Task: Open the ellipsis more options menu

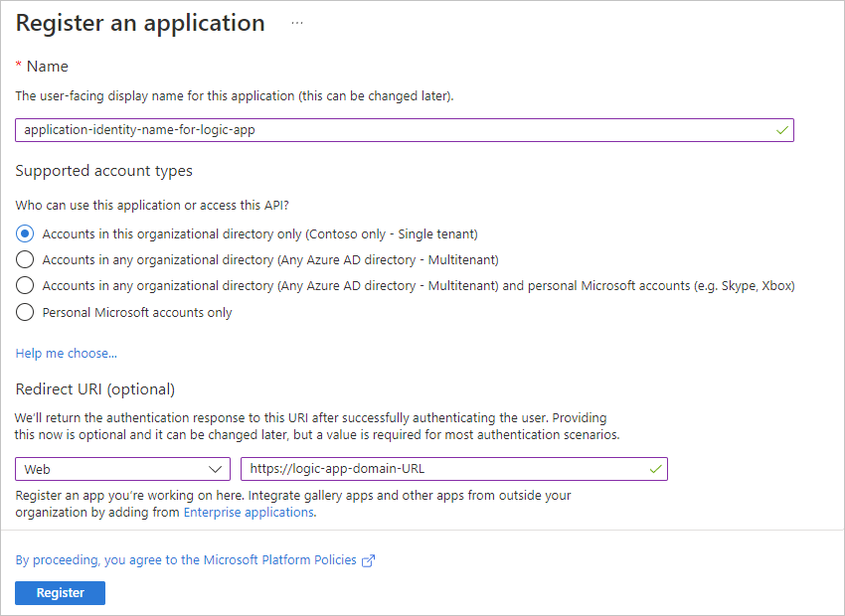Action: (x=297, y=23)
